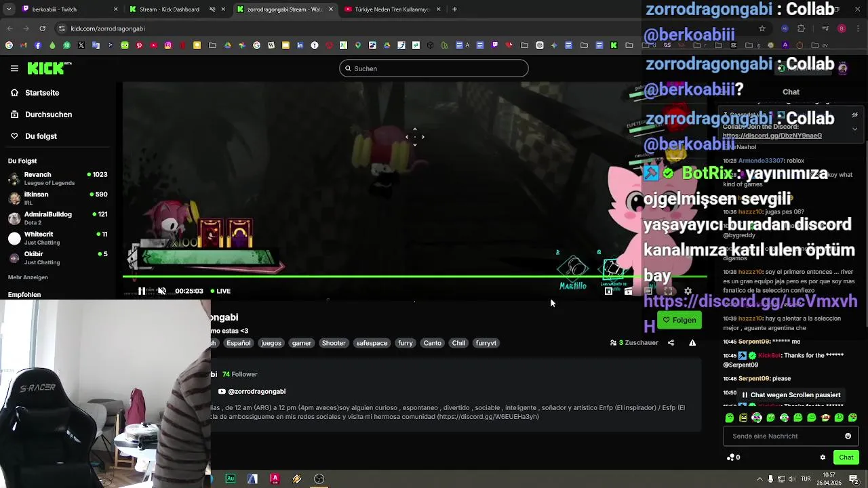Unmute the stream via the muted speaker icon
This screenshot has width=868, height=488.
(x=162, y=291)
